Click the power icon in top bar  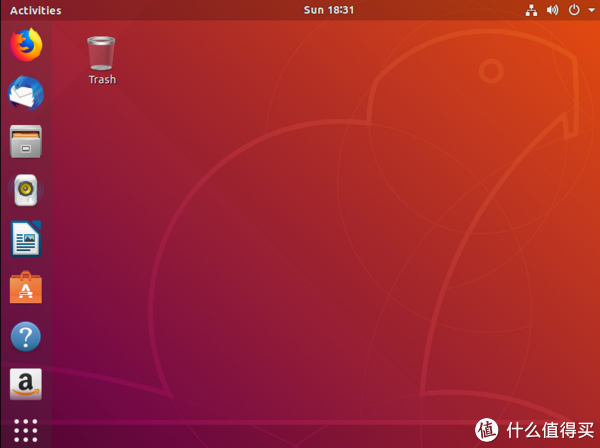pyautogui.click(x=574, y=10)
